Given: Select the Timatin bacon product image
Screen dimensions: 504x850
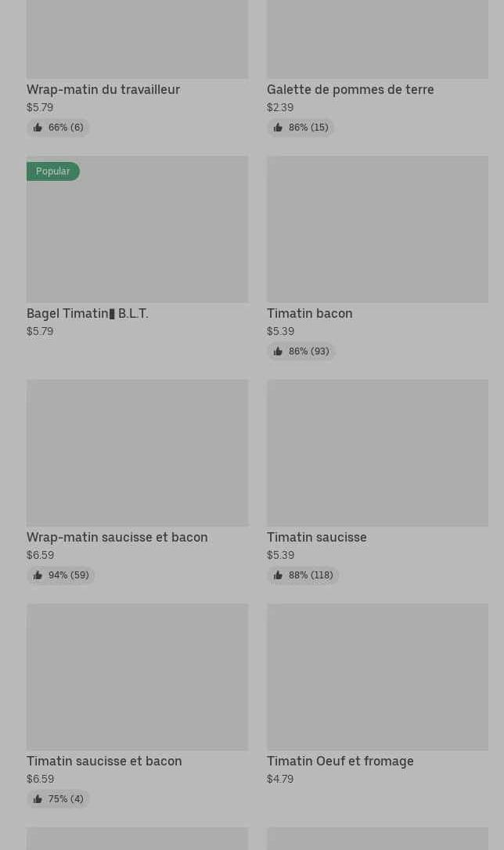Looking at the screenshot, I should (x=378, y=229).
